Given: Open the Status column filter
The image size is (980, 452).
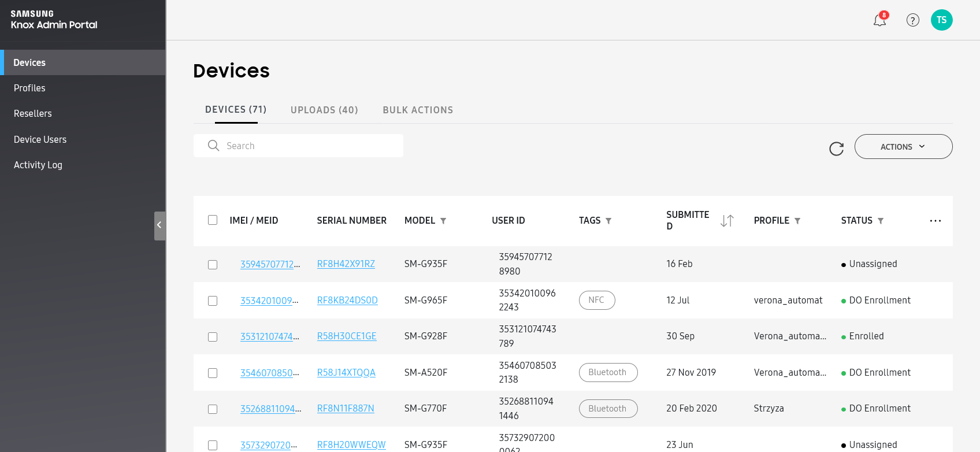Looking at the screenshot, I should click(881, 221).
